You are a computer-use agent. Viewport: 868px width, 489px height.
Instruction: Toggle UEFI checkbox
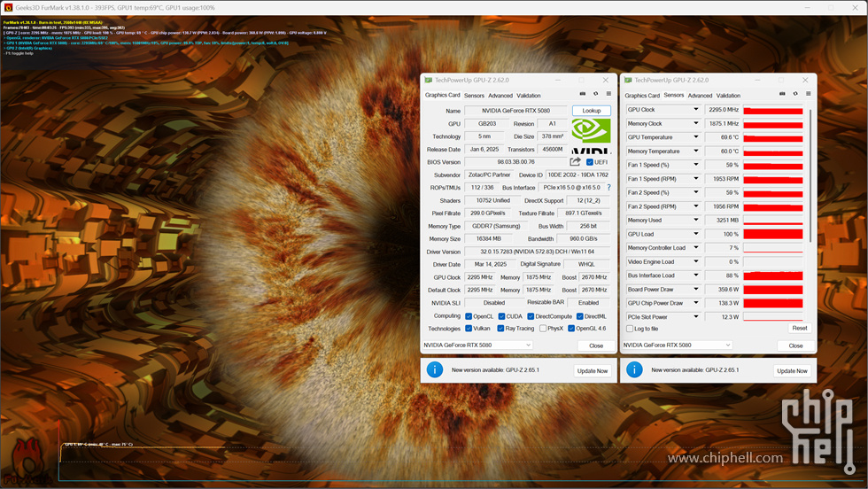tap(590, 162)
